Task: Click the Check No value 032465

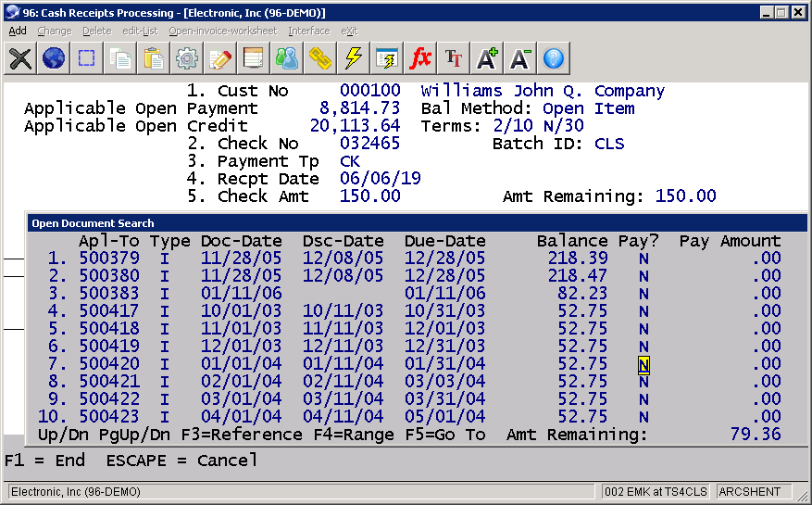Action: [x=369, y=143]
